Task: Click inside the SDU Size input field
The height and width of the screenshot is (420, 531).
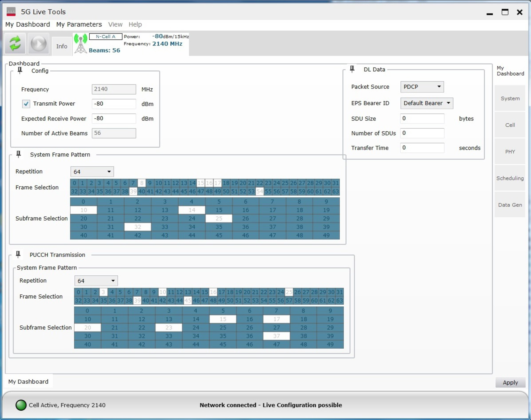Action: pyautogui.click(x=421, y=118)
